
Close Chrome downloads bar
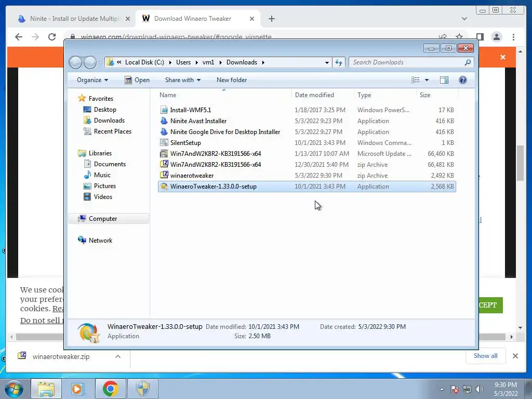pos(515,356)
